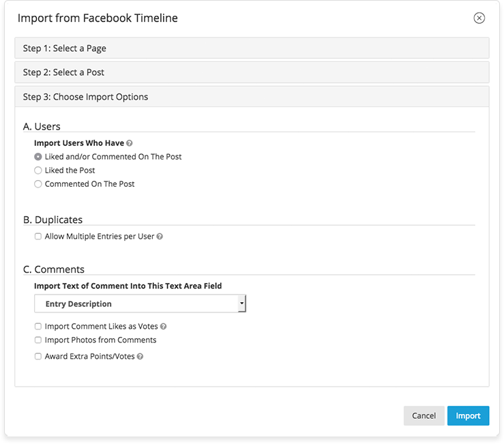Tick the Import Photos from Comments checkbox
Screen dimensions: 504x444
click(38, 340)
